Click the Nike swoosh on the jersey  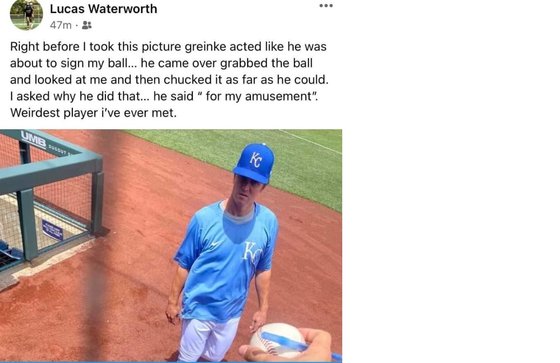click(216, 244)
